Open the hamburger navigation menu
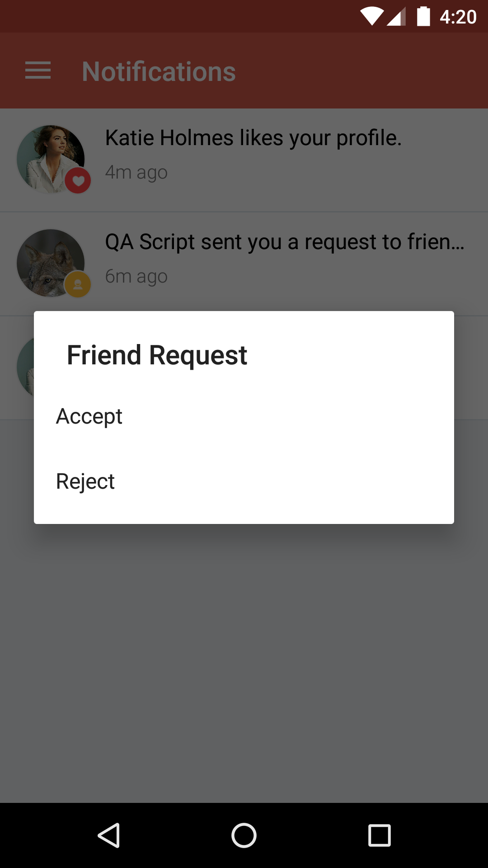This screenshot has width=488, height=868. click(x=38, y=71)
